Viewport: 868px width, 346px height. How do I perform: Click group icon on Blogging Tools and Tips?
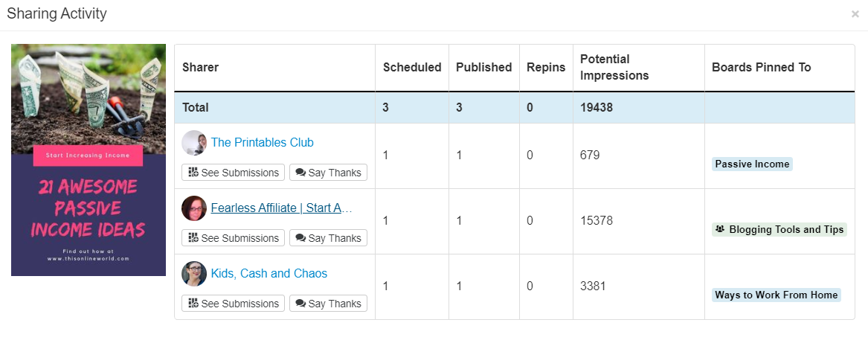(x=719, y=229)
